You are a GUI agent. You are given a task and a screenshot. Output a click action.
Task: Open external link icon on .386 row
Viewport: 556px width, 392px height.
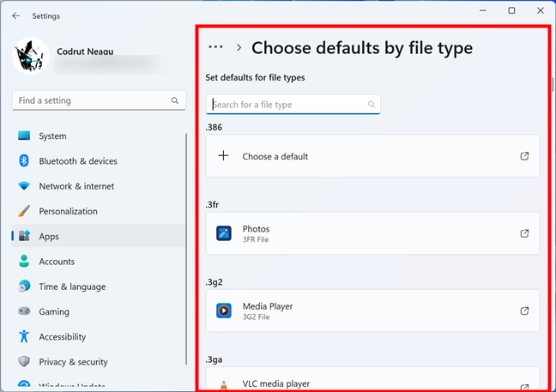524,156
